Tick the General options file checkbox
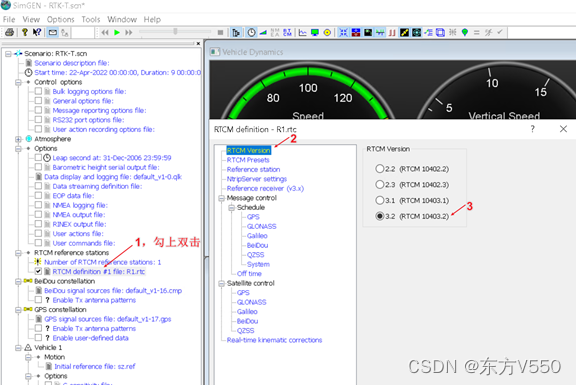Image resolution: width=576 pixels, height=385 pixels. pos(38,101)
